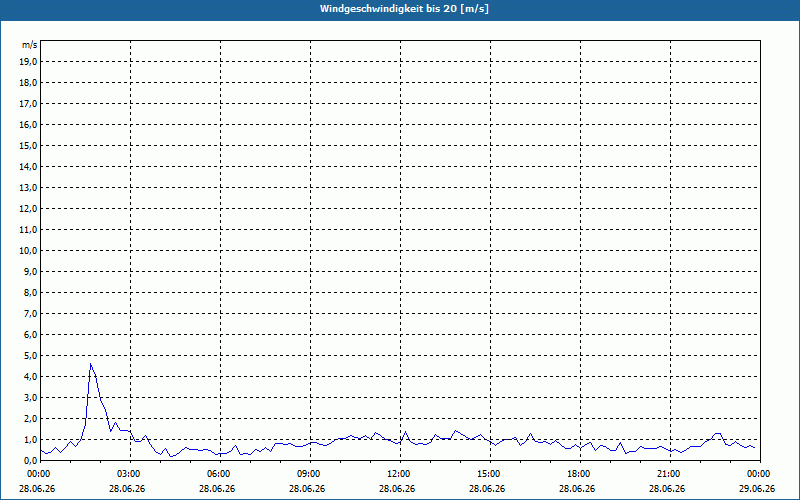Select the 06:00 time axis label
This screenshot has height=500, width=800.
coord(220,474)
